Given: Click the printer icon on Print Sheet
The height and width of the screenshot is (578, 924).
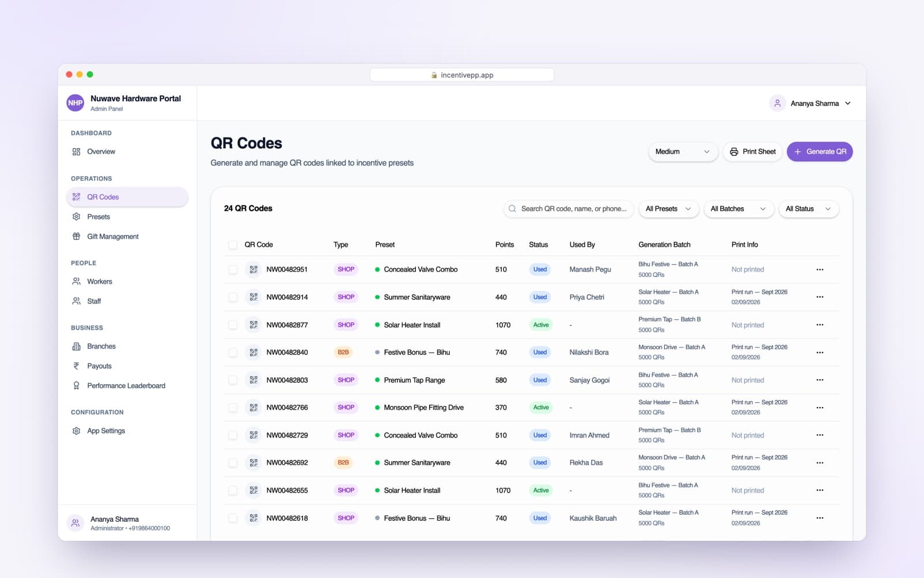Looking at the screenshot, I should (x=734, y=151).
